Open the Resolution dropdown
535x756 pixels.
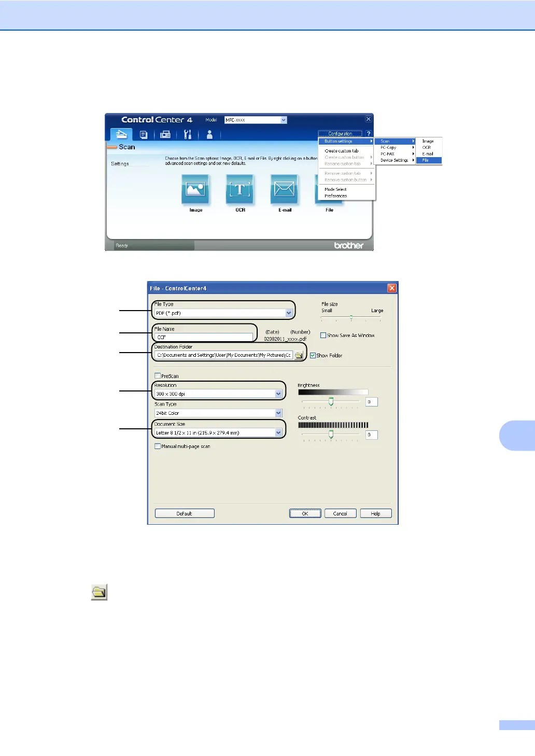(x=278, y=394)
